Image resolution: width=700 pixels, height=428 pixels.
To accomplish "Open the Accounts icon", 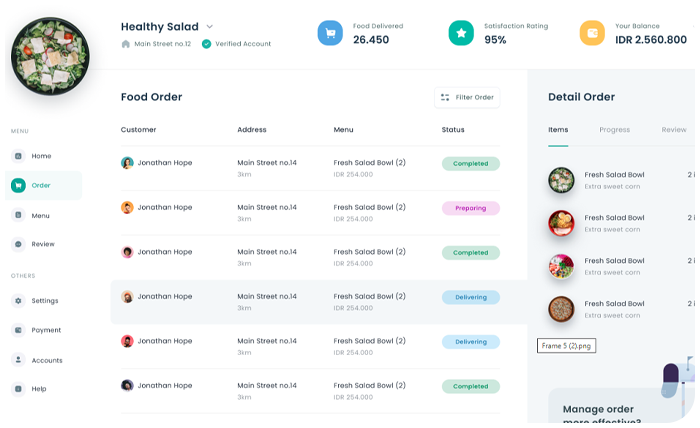I will 18,360.
